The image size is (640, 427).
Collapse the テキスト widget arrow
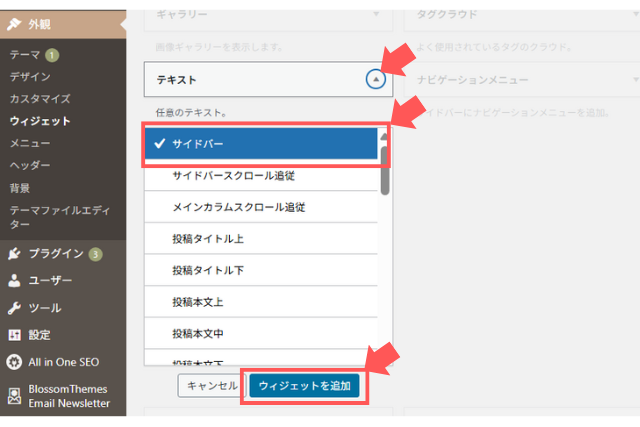click(374, 79)
